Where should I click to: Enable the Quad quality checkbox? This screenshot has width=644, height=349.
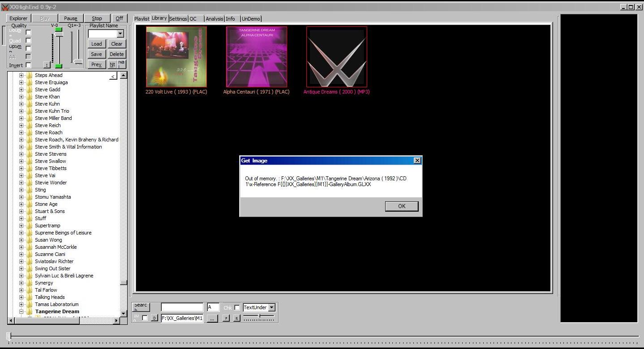pos(29,40)
